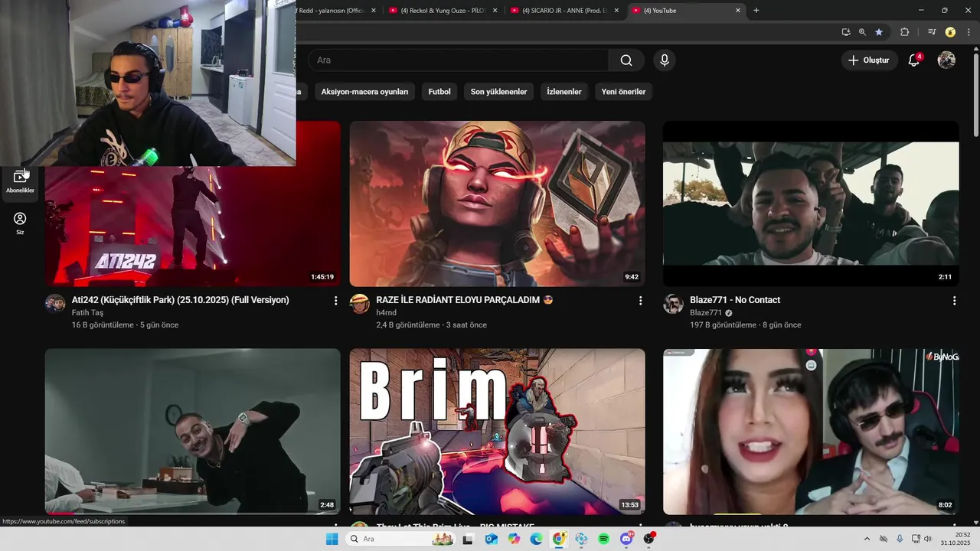The width and height of the screenshot is (980, 551).
Task: Play No Contact thumbnail 2:11
Action: (811, 204)
